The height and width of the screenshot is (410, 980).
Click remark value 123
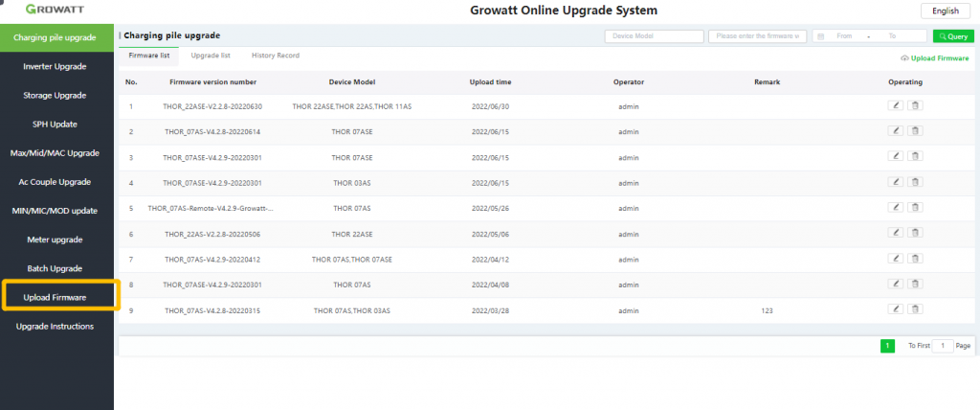pyautogui.click(x=767, y=310)
